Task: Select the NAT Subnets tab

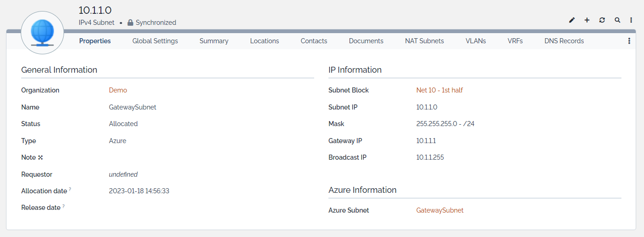Action: pos(424,41)
